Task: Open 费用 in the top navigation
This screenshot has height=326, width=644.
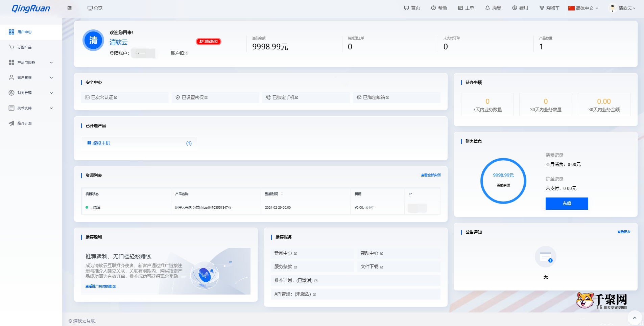Action: [x=520, y=8]
